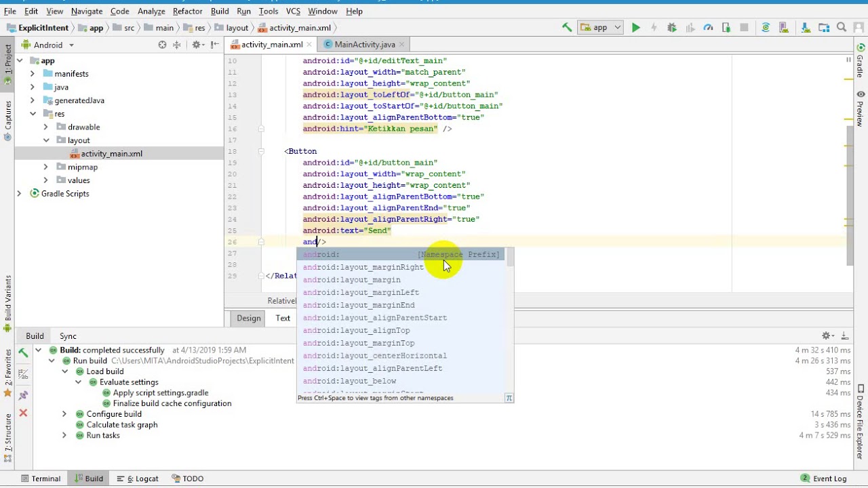This screenshot has width=868, height=488.
Task: Toggle the Captures side panel
Action: tap(7, 120)
